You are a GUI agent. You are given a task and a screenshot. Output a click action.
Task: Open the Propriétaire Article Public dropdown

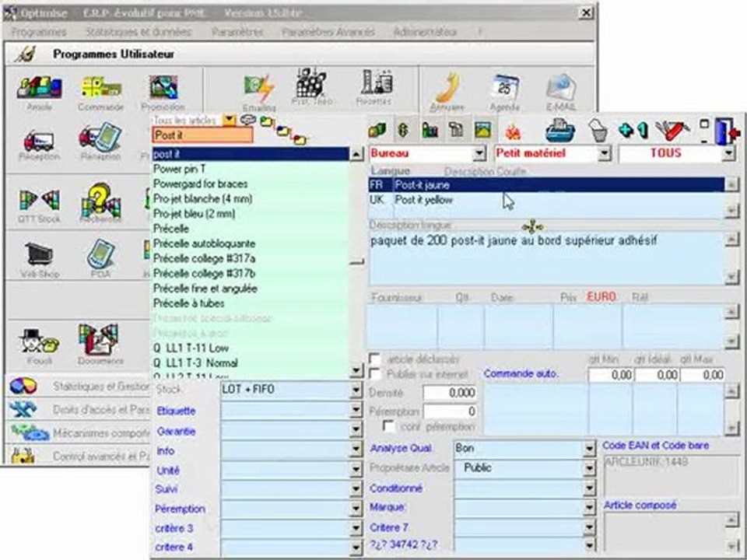click(x=589, y=468)
